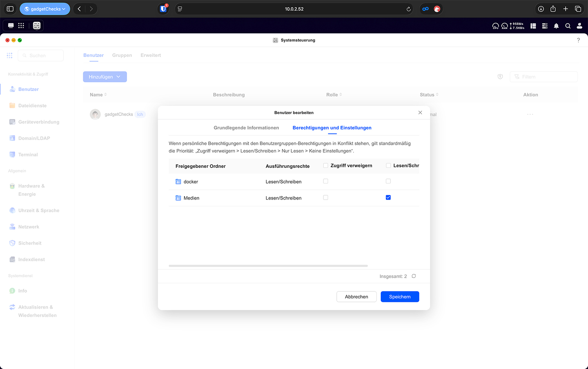Viewport: 588px width, 369px height.
Task: Open the notifications bell icon
Action: [x=556, y=26]
